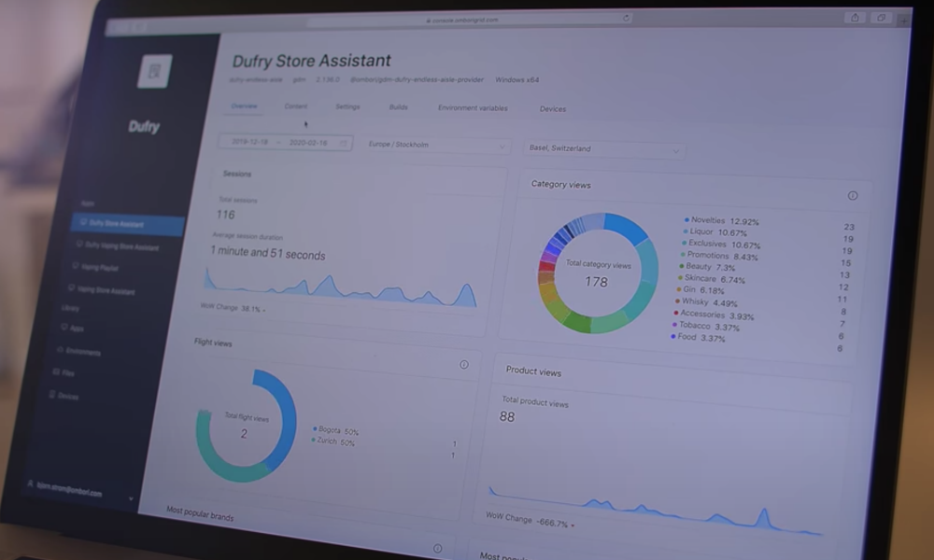Click the Liquor legend color dot
This screenshot has width=934, height=560.
pos(686,231)
